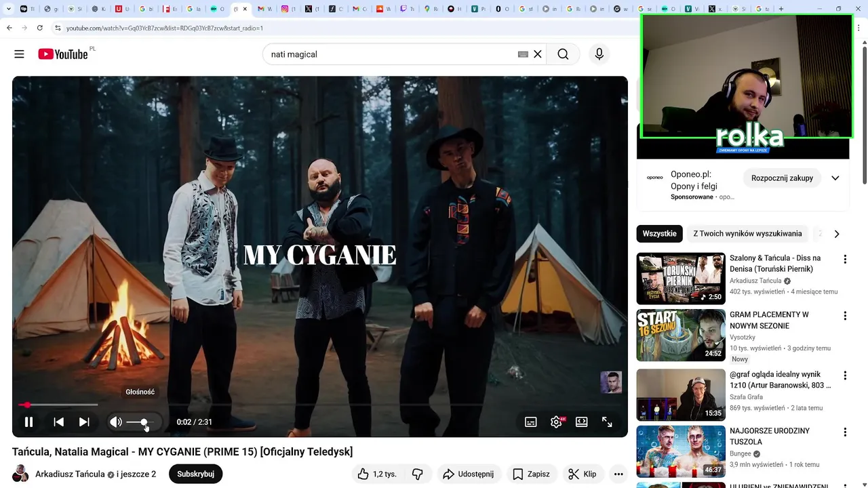
Task: Open the 46:37 Bungee video thumbnail
Action: [x=681, y=451]
